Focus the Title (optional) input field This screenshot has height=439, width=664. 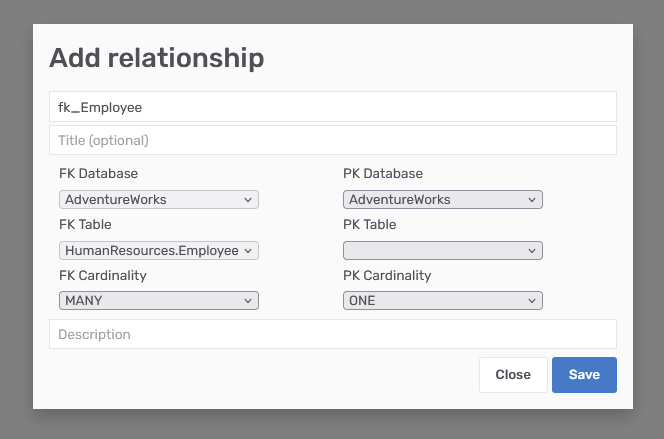pyautogui.click(x=332, y=140)
